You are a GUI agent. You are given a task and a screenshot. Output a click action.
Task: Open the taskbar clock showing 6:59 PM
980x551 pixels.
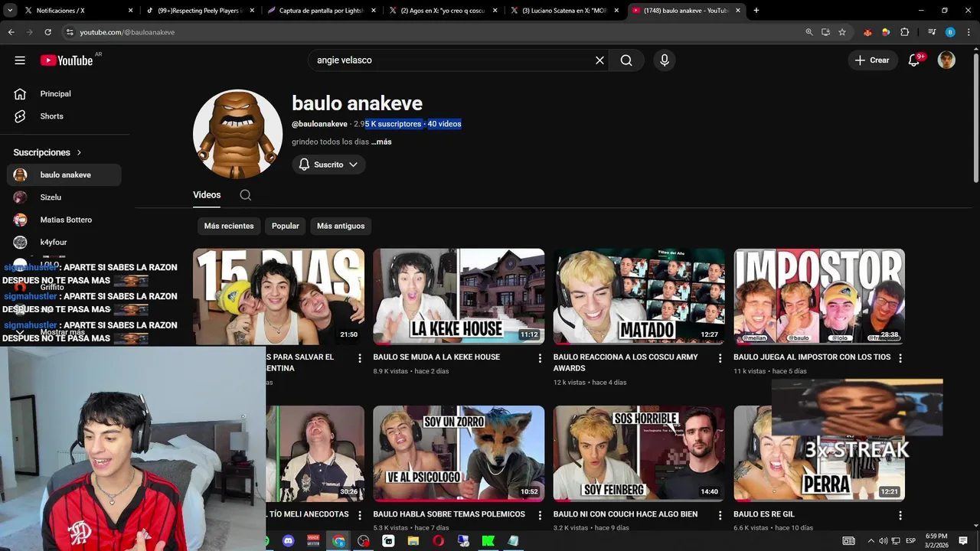coord(936,541)
